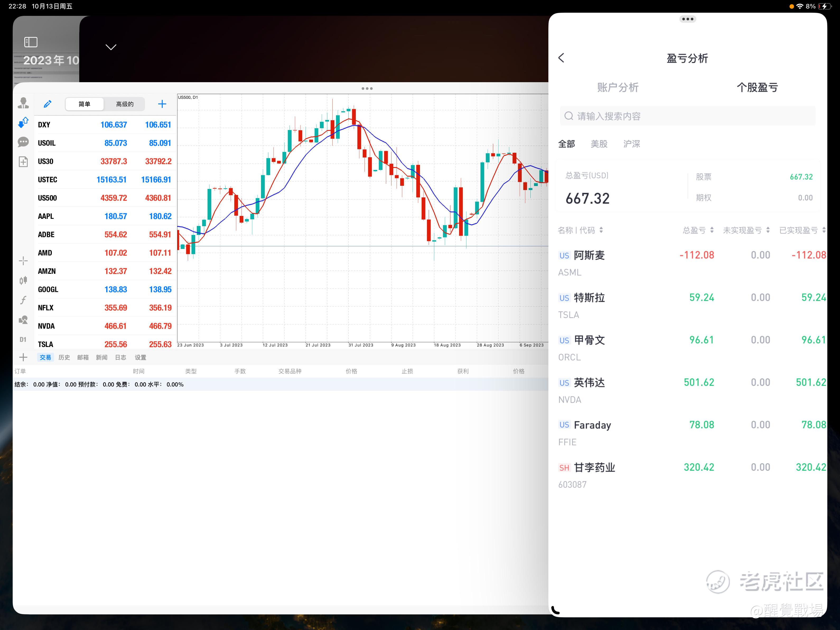Image resolution: width=840 pixels, height=630 pixels.
Task: Expand the chevron dropdown in background app
Action: pos(111,47)
